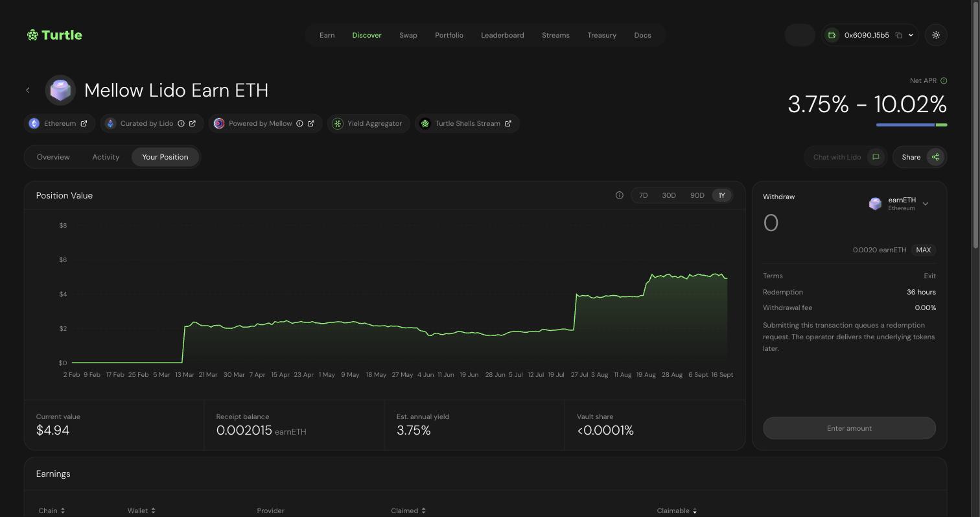Switch to the Overview tab
This screenshot has width=980, height=517.
coord(53,157)
